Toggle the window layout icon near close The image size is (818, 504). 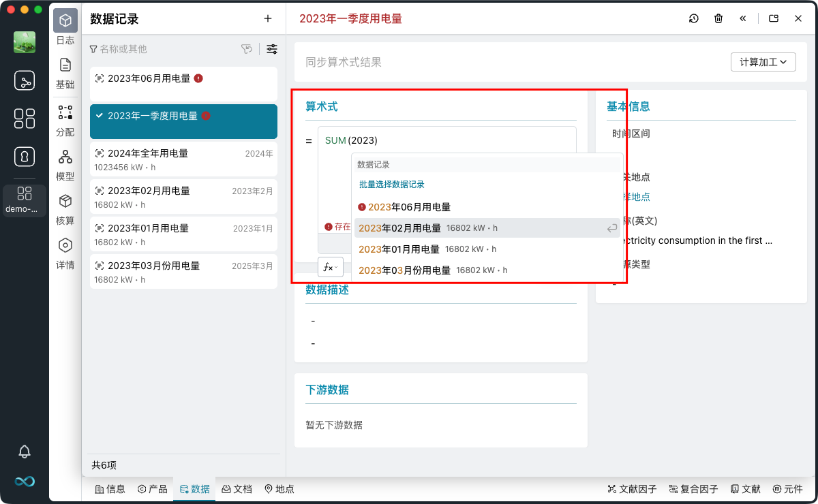pyautogui.click(x=774, y=19)
